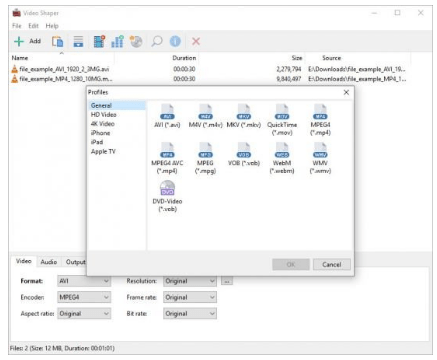The image size is (437, 360).
Task: Switch to the Output tab
Action: [75, 262]
